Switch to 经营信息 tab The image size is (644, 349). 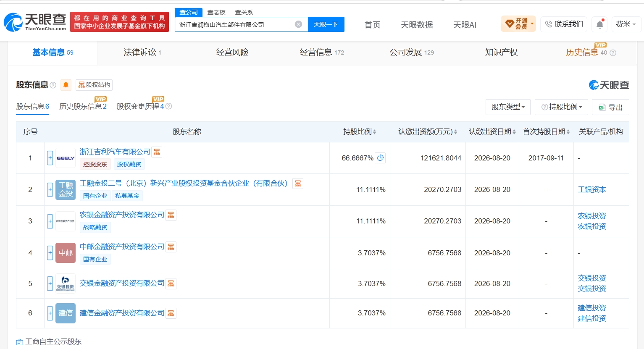[322, 52]
